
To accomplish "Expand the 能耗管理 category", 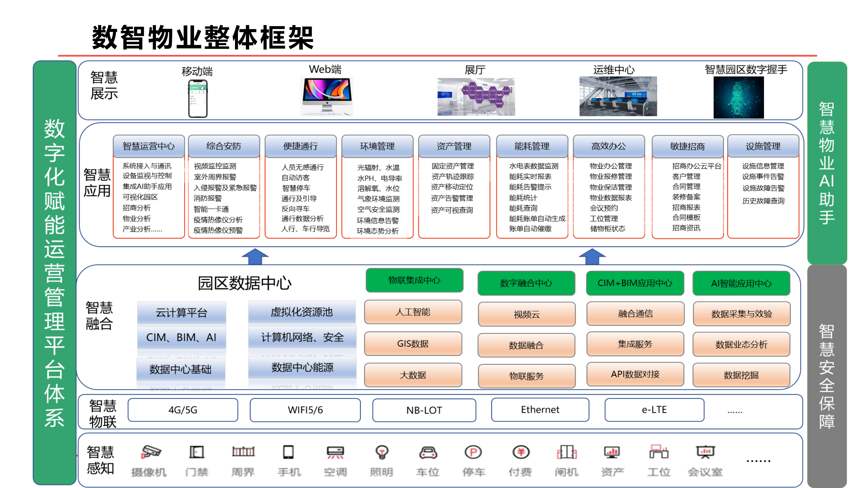I will [x=532, y=146].
